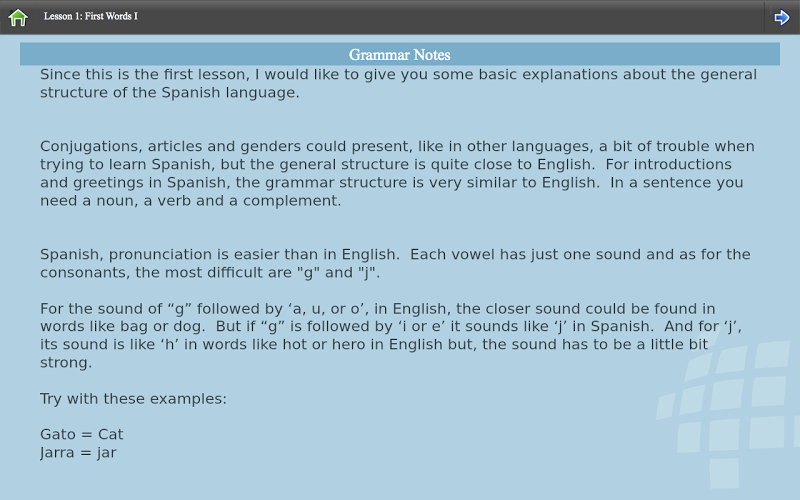Image resolution: width=800 pixels, height=500 pixels.
Task: Click the line 'need a noun, a verb and a complement.'
Action: [x=190, y=201]
